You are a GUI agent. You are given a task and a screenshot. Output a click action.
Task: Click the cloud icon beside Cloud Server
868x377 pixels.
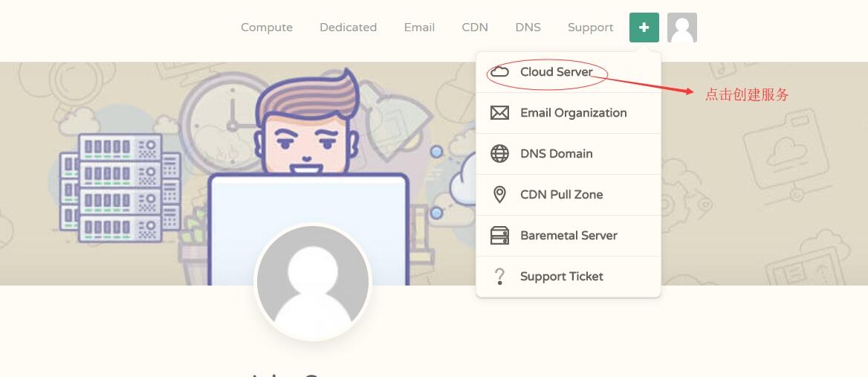tap(499, 71)
